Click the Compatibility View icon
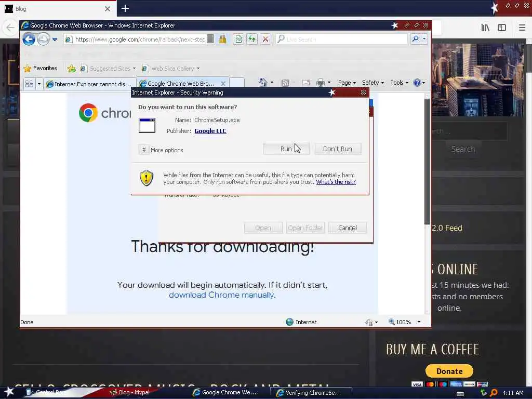 238,39
